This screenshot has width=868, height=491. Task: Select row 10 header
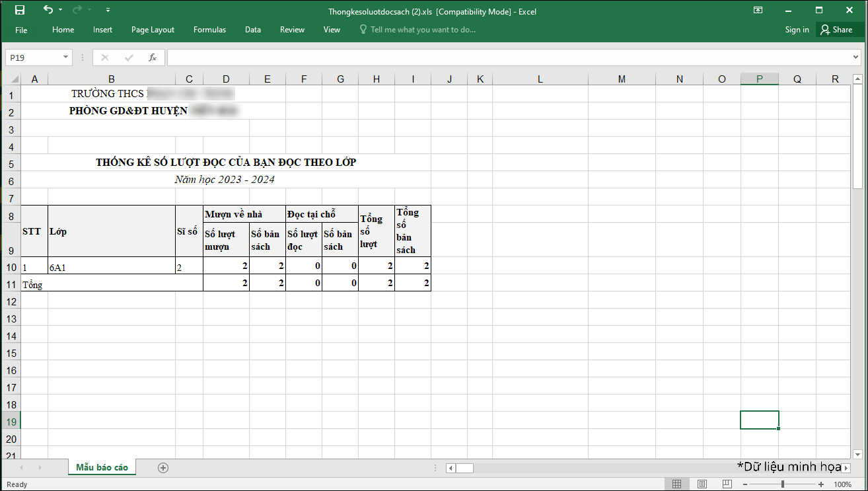point(11,266)
